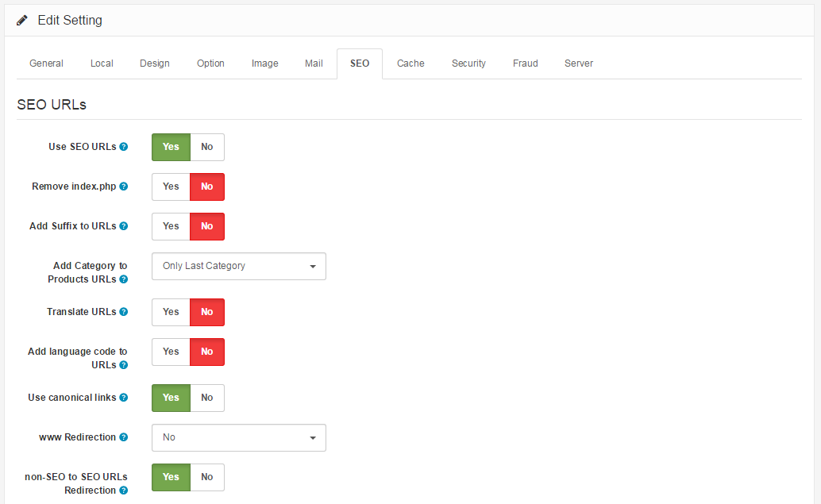The height and width of the screenshot is (504, 821).
Task: Click the Edit Setting heading text
Action: 70,21
